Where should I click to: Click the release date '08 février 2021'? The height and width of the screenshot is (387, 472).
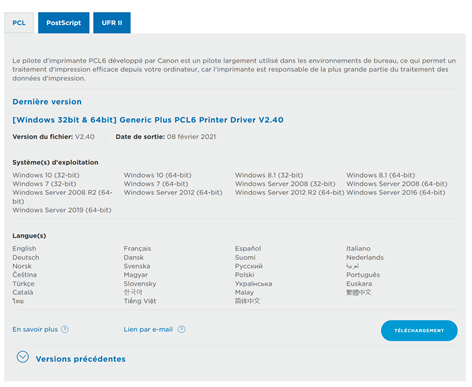[x=191, y=137]
